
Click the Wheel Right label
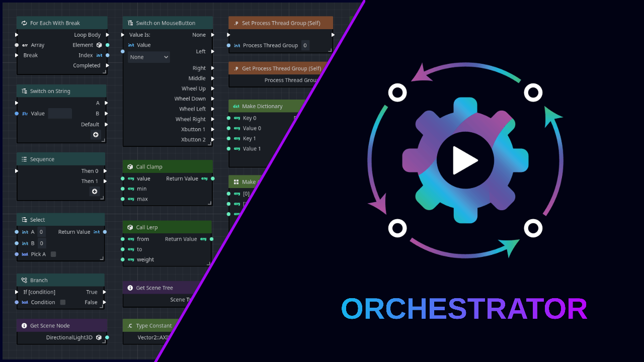point(191,119)
